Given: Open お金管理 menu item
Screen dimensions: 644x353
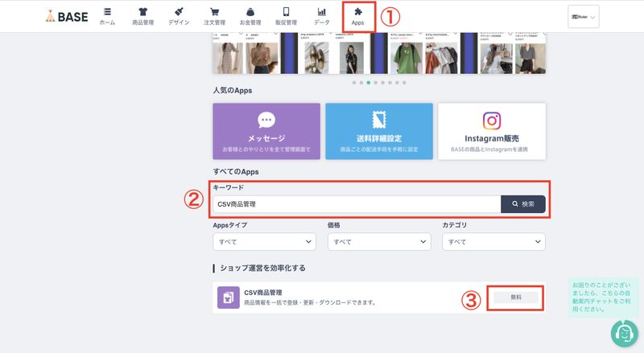Looking at the screenshot, I should 250,17.
